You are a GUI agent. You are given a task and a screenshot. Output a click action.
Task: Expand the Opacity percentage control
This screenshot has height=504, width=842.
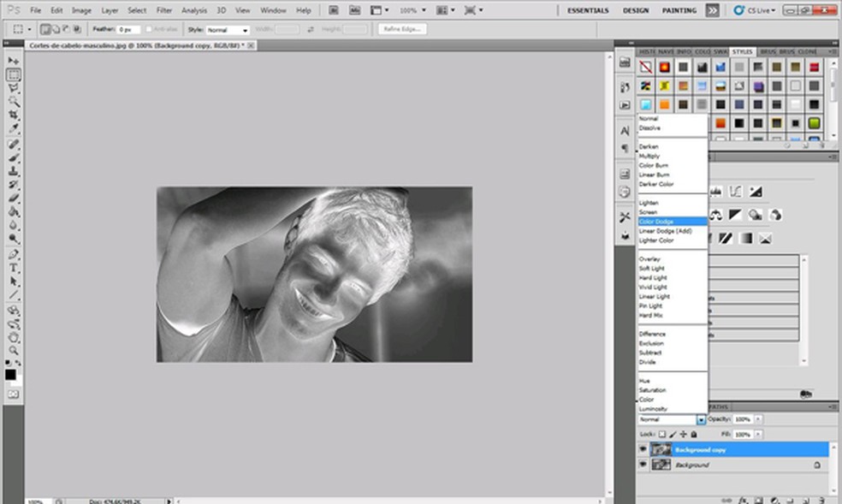[x=758, y=419]
